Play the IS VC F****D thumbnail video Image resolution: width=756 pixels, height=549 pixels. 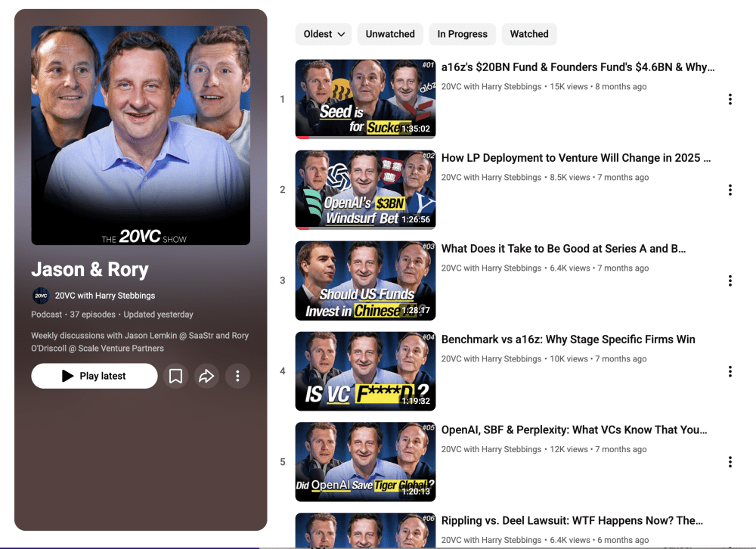(365, 371)
